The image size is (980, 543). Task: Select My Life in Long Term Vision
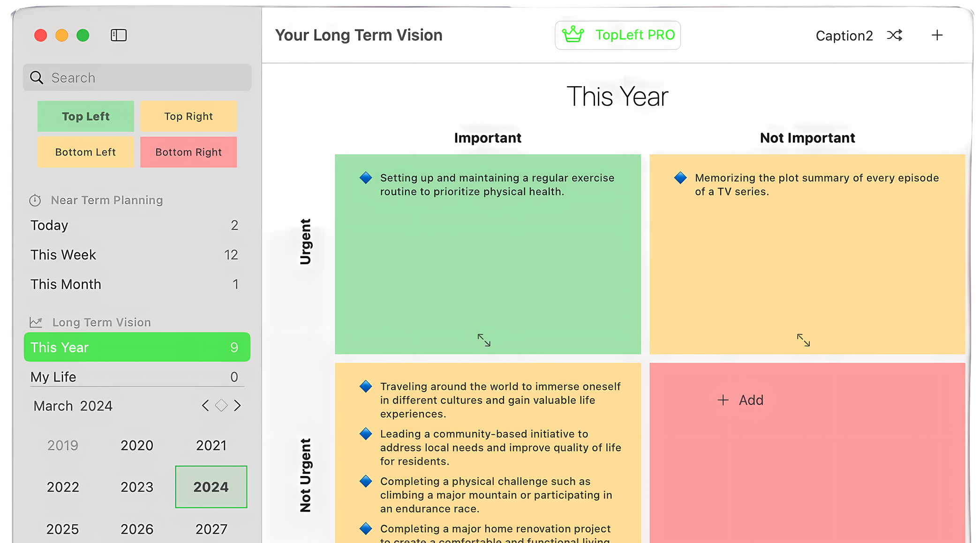[134, 377]
